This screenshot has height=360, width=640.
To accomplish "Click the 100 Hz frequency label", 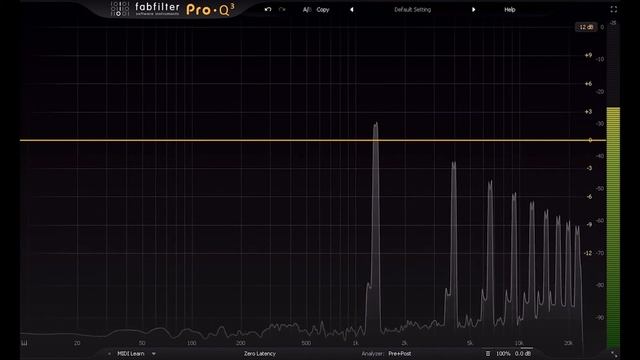I will pos(191,343).
